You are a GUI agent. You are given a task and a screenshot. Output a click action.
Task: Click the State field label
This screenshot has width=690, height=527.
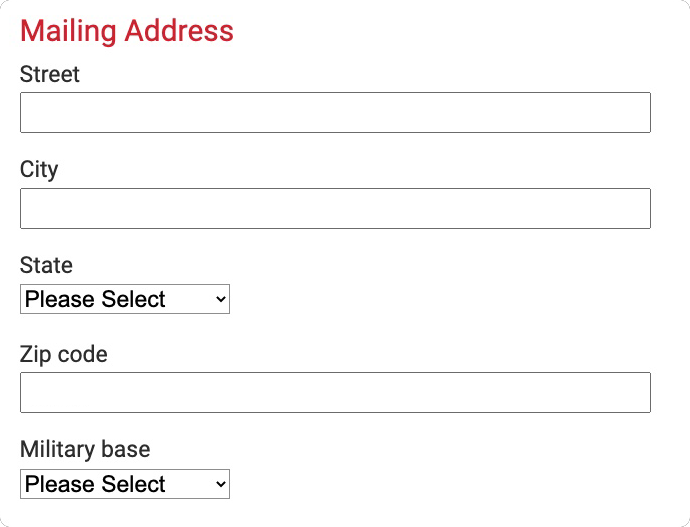(x=46, y=265)
